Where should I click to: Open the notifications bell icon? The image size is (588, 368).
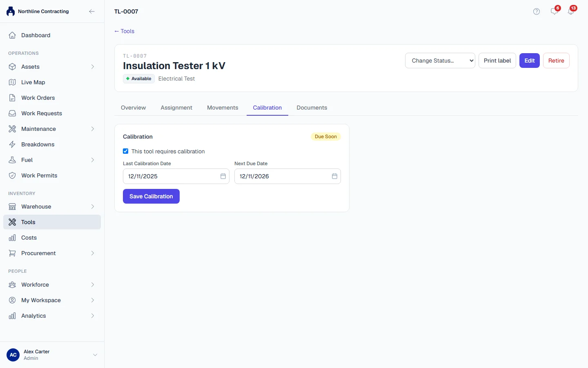(571, 11)
